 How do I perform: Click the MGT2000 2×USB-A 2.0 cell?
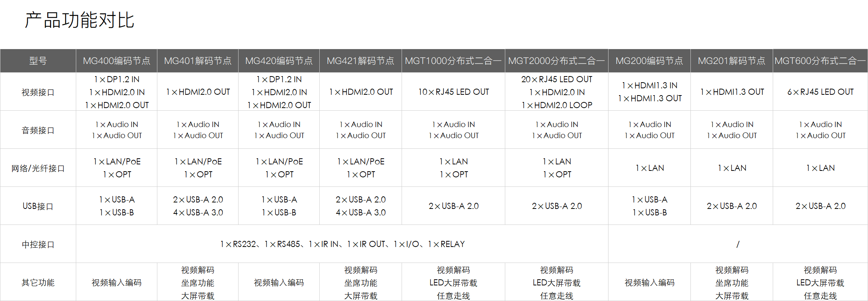coord(557,206)
